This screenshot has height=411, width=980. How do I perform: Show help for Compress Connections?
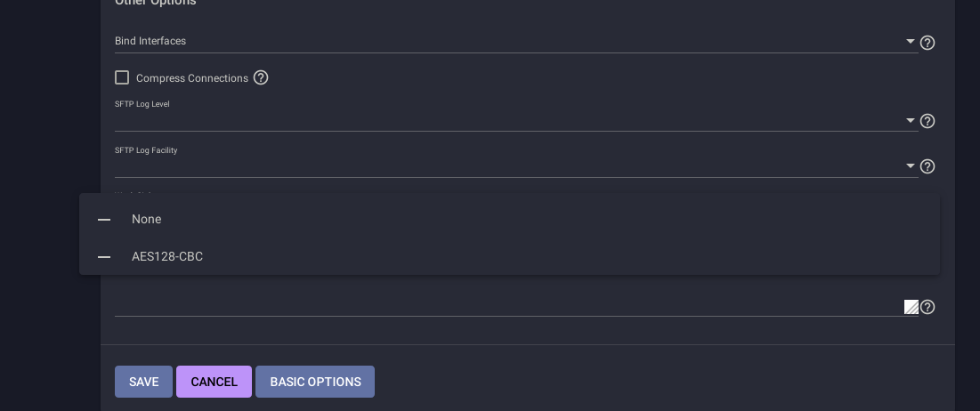(261, 77)
